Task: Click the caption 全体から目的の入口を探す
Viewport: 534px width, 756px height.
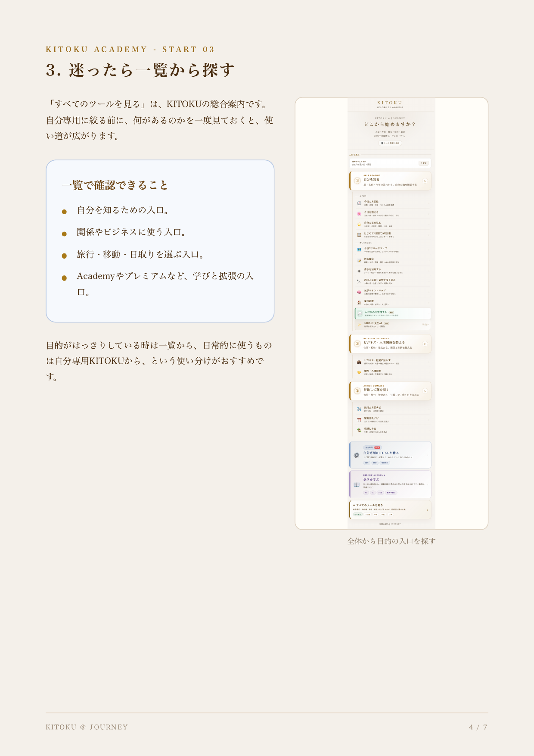Action: point(391,541)
